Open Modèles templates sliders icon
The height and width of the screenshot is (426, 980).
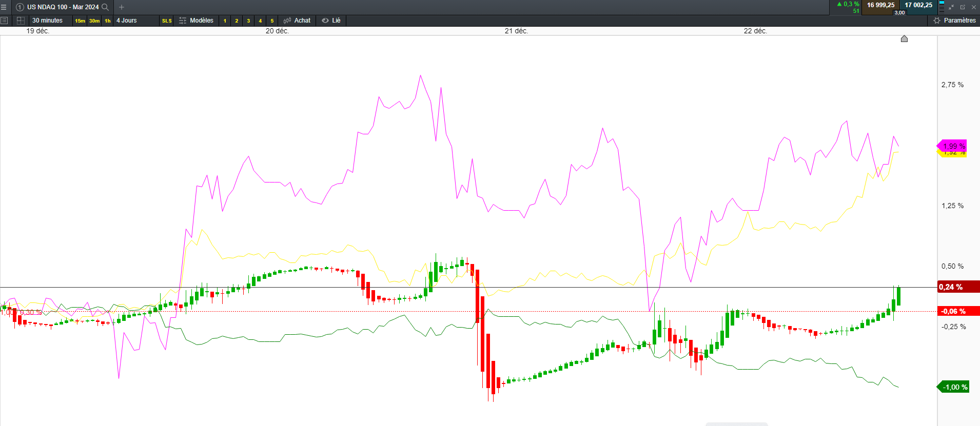[x=183, y=21]
